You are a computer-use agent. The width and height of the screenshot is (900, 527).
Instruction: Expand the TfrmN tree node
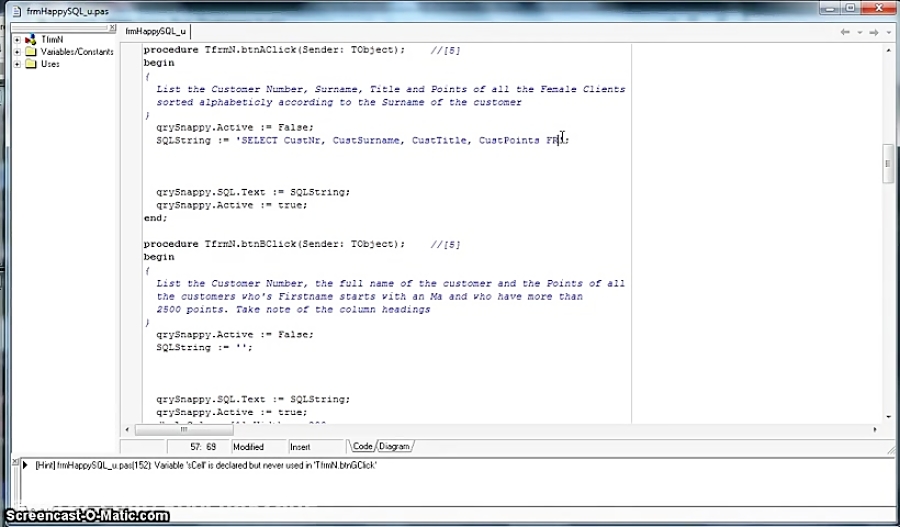click(17, 40)
